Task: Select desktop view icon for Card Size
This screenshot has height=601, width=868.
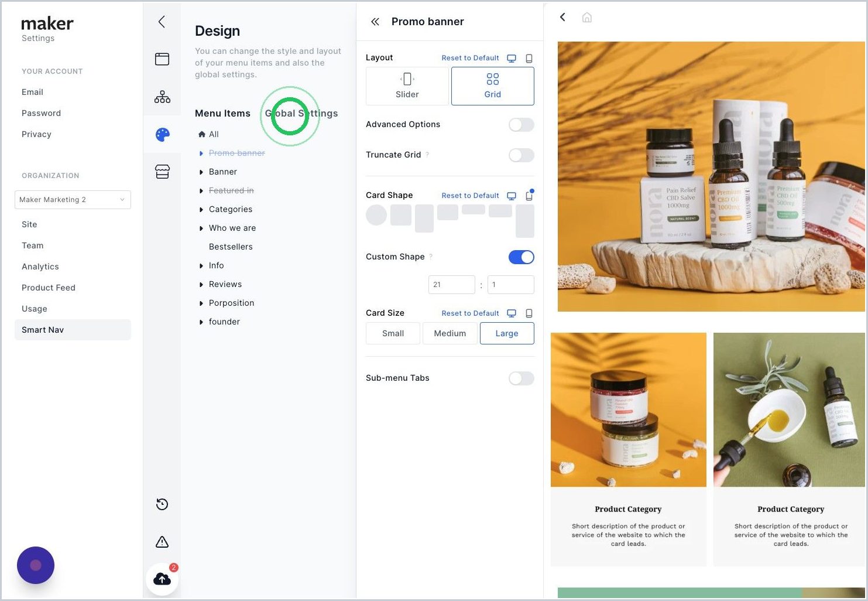Action: (512, 313)
